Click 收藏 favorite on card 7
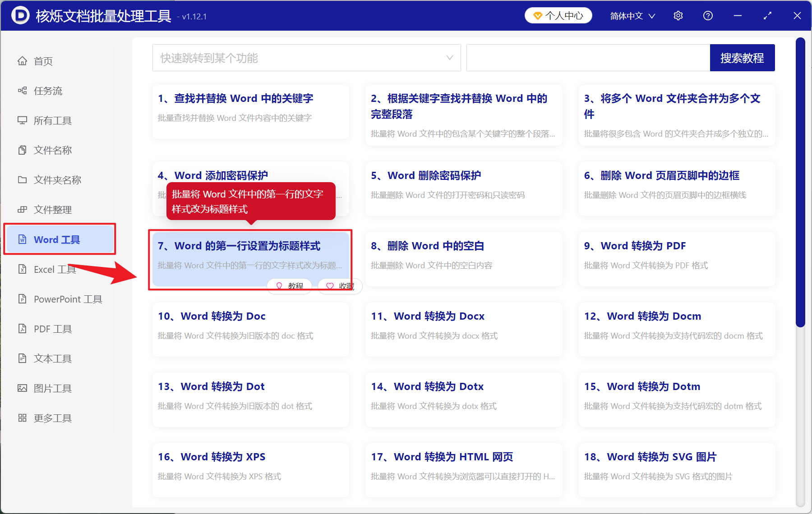Image resolution: width=812 pixels, height=514 pixels. (340, 286)
